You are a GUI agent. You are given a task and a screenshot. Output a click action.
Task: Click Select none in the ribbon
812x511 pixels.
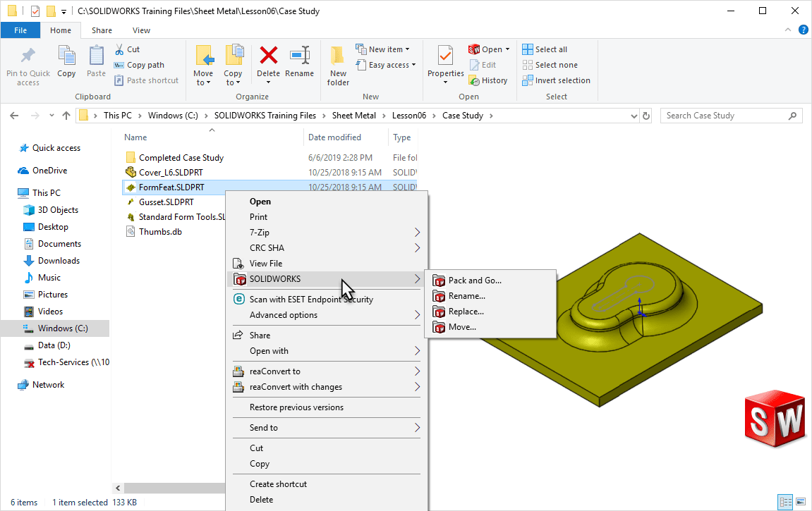[x=550, y=65]
